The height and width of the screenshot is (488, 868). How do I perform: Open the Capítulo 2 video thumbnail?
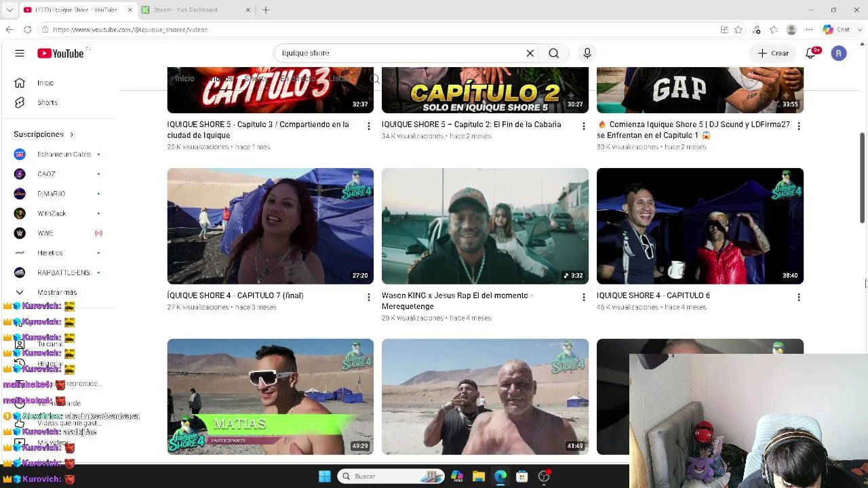coord(485,90)
